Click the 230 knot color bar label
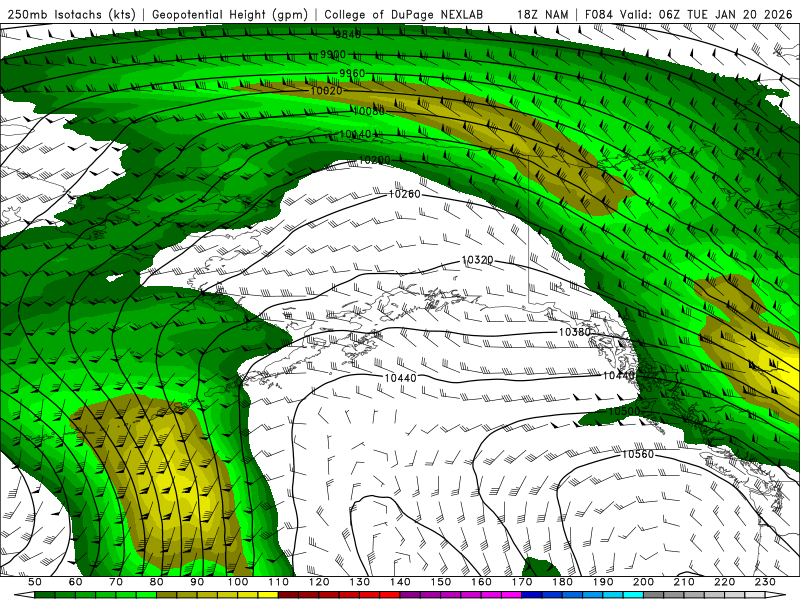Screen dimensions: 800x600 (765, 582)
